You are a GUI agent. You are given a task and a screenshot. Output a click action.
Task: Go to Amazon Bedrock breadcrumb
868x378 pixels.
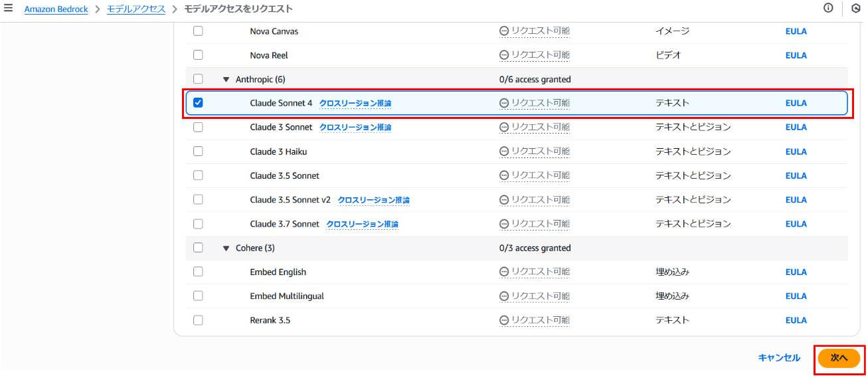(56, 9)
